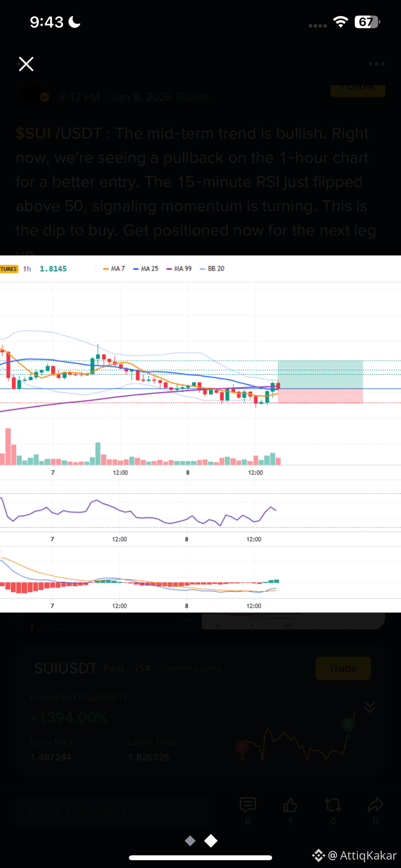Tap the BB 20 indicator legend
This screenshot has width=401, height=868.
(212, 268)
